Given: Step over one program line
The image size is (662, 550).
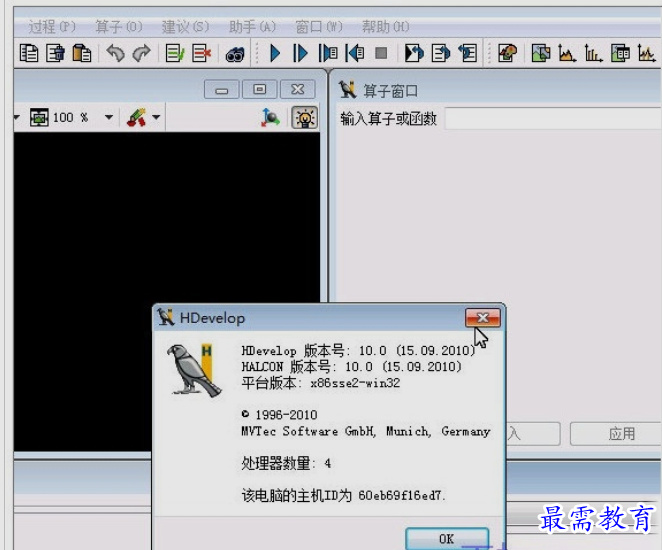Looking at the screenshot, I should (x=300, y=54).
